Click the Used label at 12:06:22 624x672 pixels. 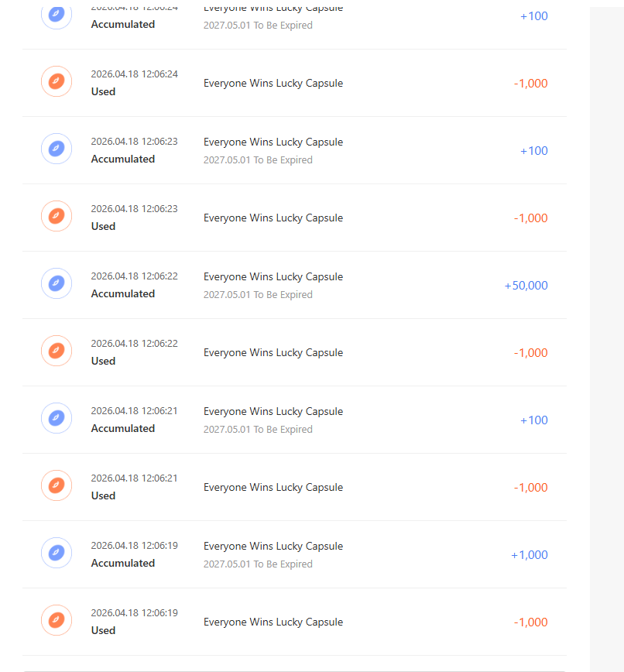tap(103, 361)
